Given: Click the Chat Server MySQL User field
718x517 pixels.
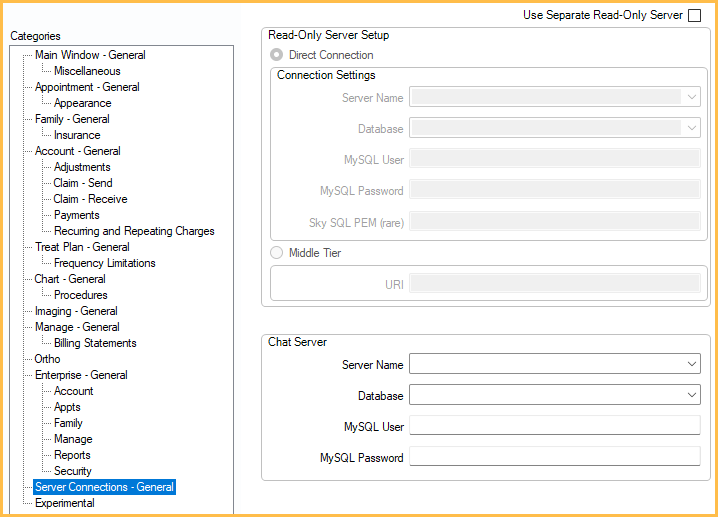Looking at the screenshot, I should click(554, 427).
